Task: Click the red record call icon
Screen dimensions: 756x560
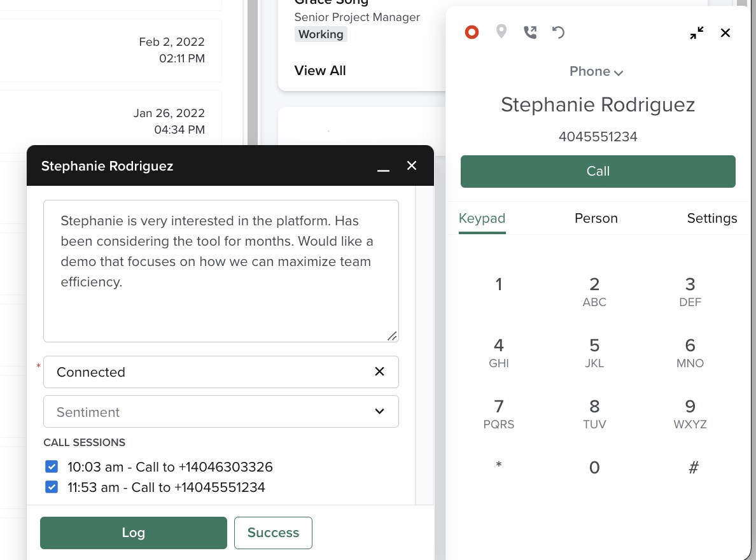Action: (x=472, y=32)
